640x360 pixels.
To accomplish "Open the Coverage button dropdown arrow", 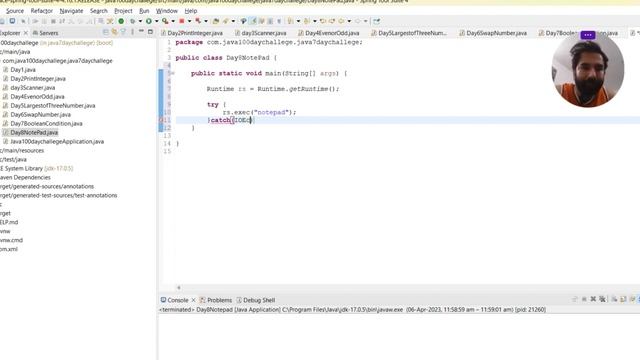I will [x=173, y=21].
